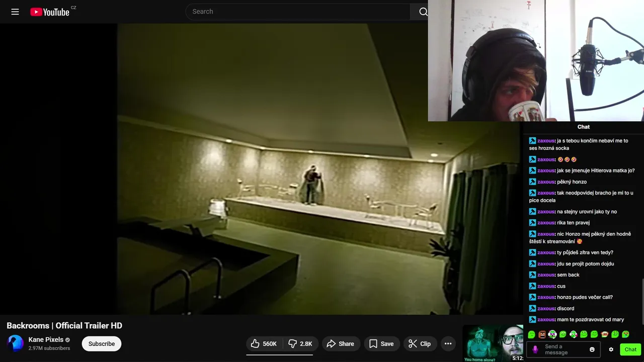Click the Kane Pixels verified checkmark badge
644x362 pixels.
point(67,340)
